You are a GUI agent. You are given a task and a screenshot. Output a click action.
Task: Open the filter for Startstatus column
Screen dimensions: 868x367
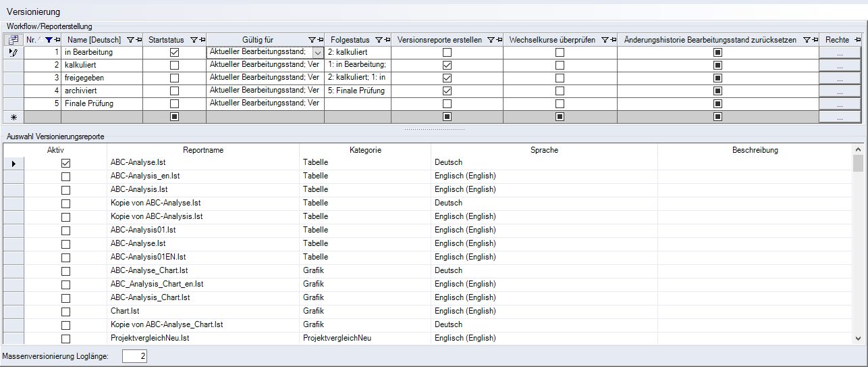click(x=193, y=40)
